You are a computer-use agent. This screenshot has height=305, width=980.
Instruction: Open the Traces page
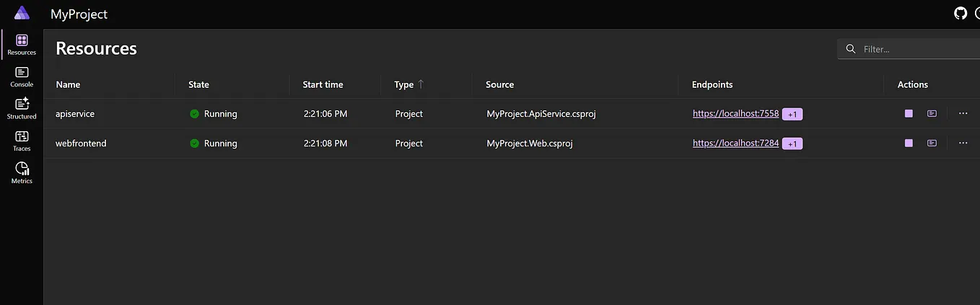click(x=22, y=141)
